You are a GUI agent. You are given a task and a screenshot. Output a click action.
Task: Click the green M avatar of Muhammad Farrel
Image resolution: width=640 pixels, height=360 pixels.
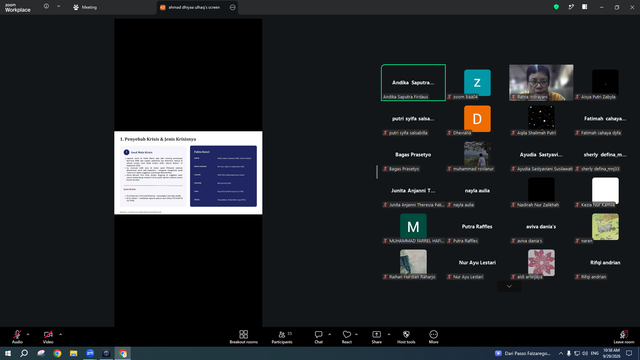coord(413,226)
